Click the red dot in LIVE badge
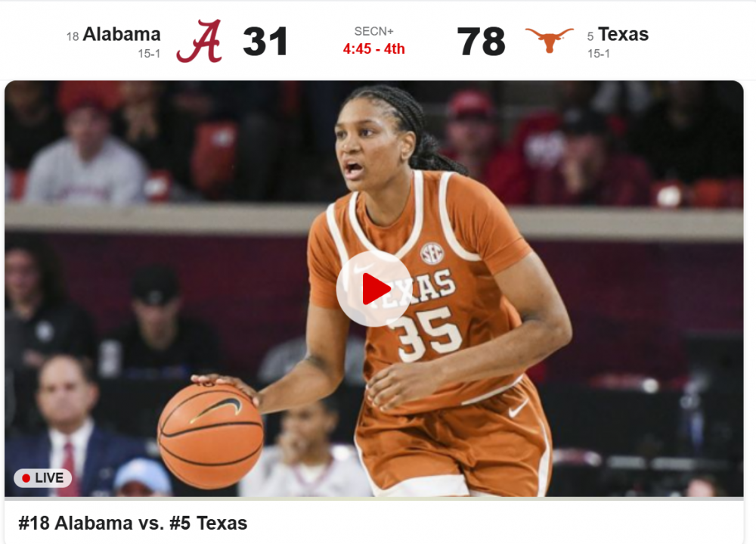Image resolution: width=756 pixels, height=544 pixels. click(x=26, y=478)
